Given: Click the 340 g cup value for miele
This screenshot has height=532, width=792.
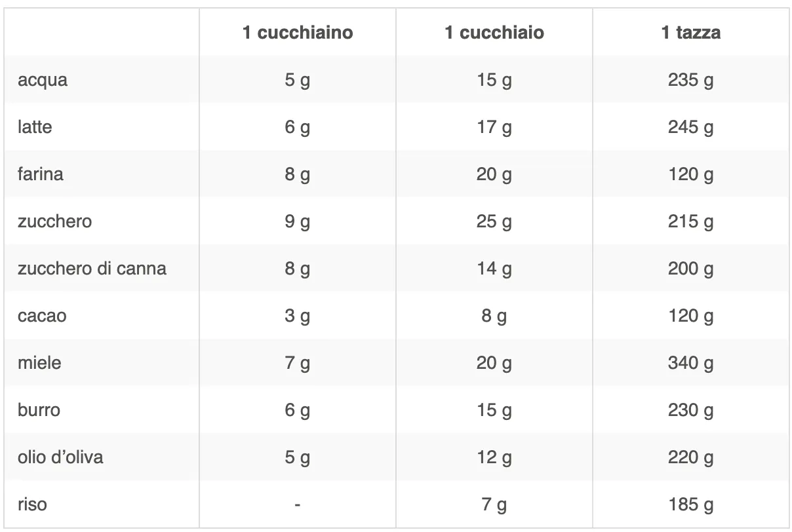Looking at the screenshot, I should tap(690, 363).
